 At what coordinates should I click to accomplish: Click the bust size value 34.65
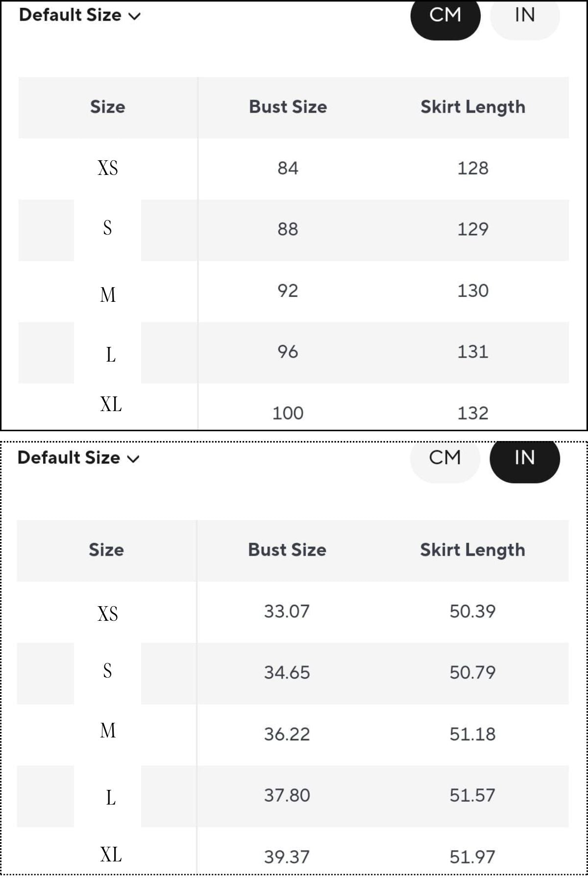point(287,672)
